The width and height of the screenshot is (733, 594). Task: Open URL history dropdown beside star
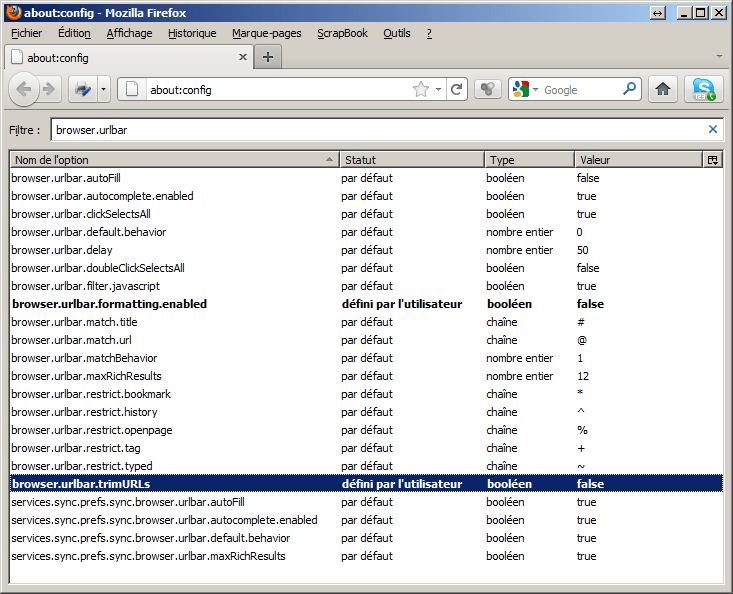(x=438, y=89)
